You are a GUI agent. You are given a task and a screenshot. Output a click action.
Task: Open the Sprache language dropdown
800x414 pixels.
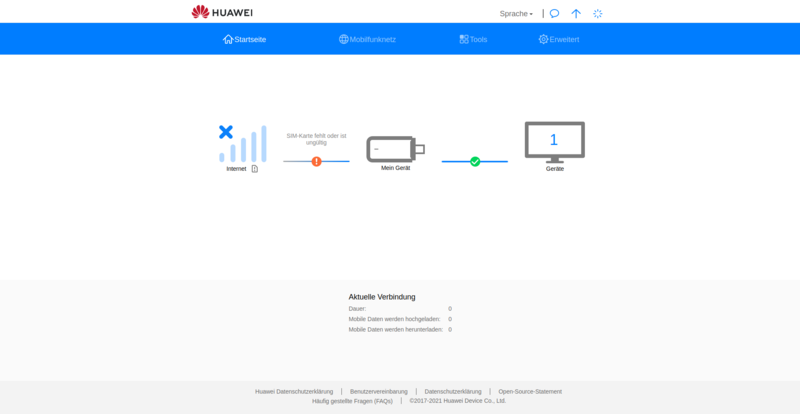[516, 14]
